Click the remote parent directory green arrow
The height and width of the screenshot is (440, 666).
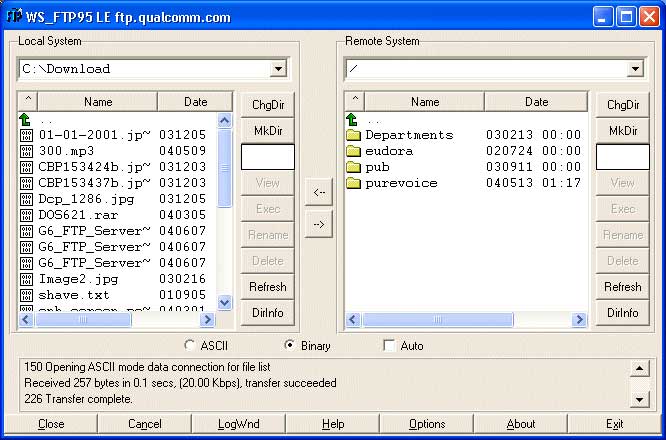(352, 119)
